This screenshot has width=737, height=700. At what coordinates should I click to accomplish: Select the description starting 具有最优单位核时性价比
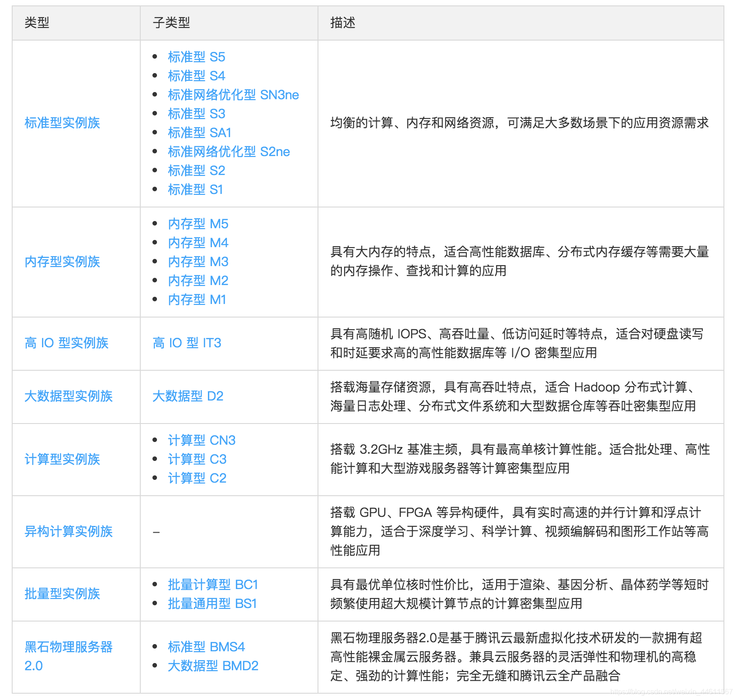click(x=520, y=594)
